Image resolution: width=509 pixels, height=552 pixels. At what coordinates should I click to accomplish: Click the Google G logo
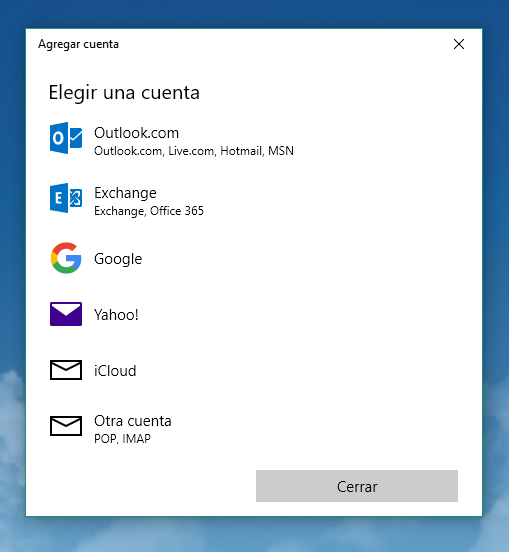click(66, 258)
